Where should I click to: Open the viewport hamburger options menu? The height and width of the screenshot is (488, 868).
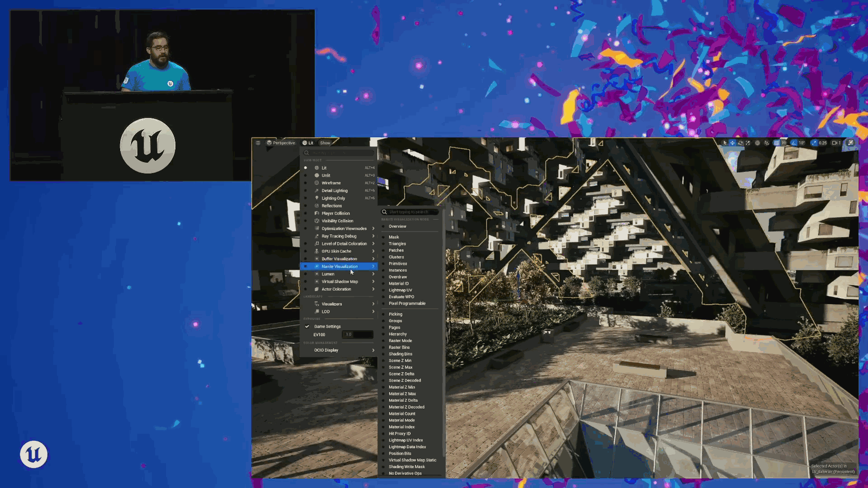[x=258, y=143]
